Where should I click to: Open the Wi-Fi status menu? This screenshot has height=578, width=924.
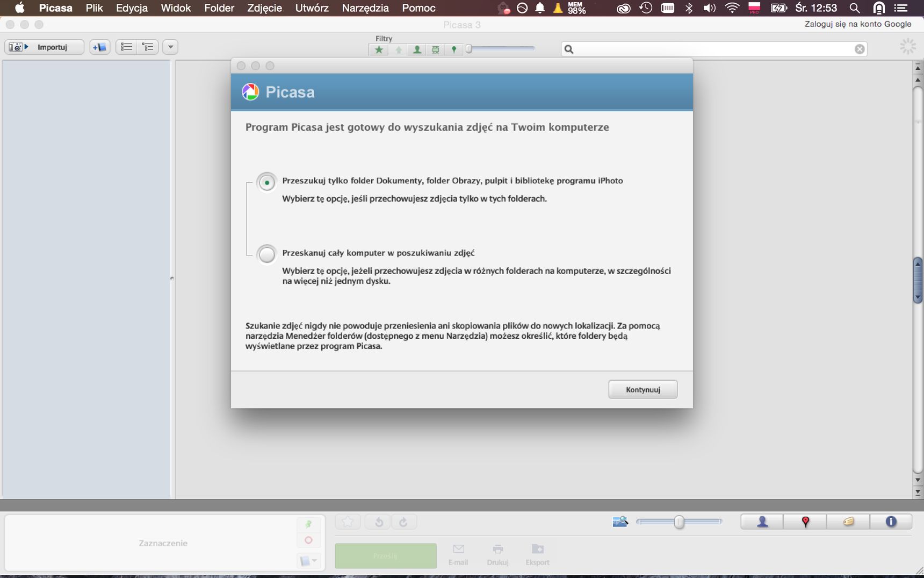coord(732,8)
